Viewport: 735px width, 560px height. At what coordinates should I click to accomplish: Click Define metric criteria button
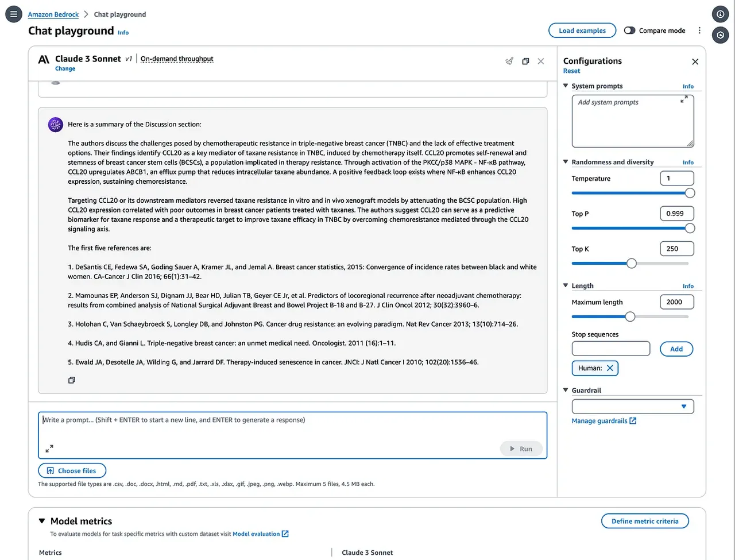click(x=645, y=521)
